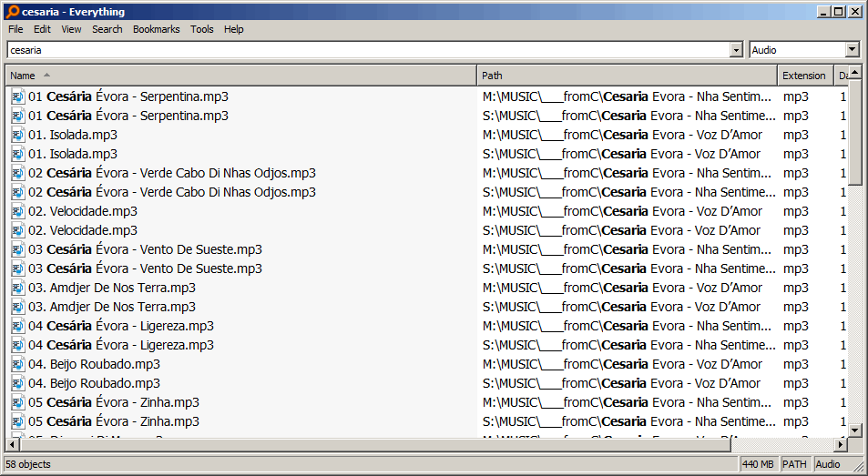Select second 04. Beijo Roubado.mp3 name

(95, 383)
